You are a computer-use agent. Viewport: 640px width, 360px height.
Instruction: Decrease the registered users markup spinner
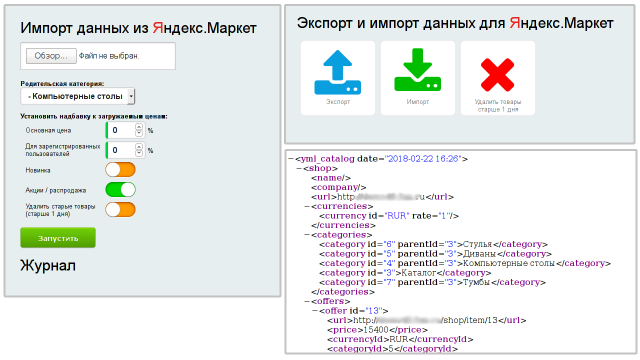139,153
